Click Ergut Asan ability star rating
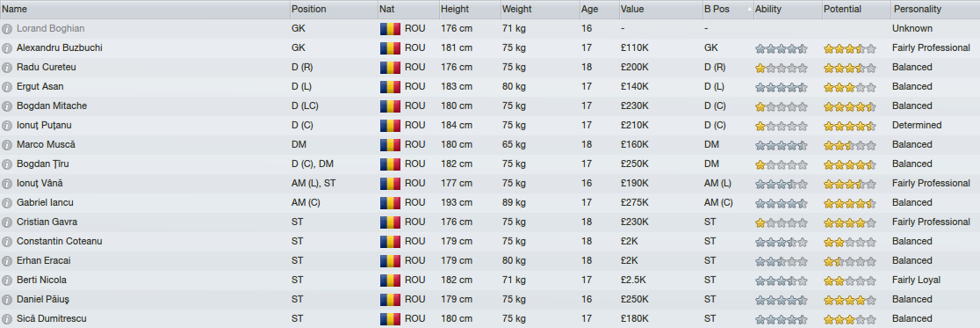Viewport: 980px width, 328px height. tap(782, 87)
